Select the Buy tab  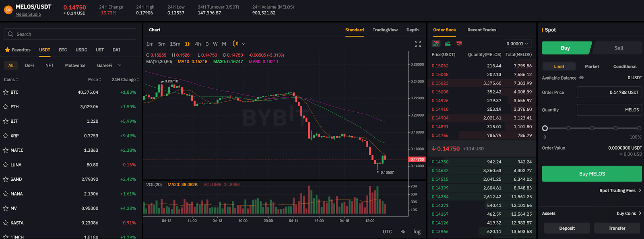tap(566, 48)
